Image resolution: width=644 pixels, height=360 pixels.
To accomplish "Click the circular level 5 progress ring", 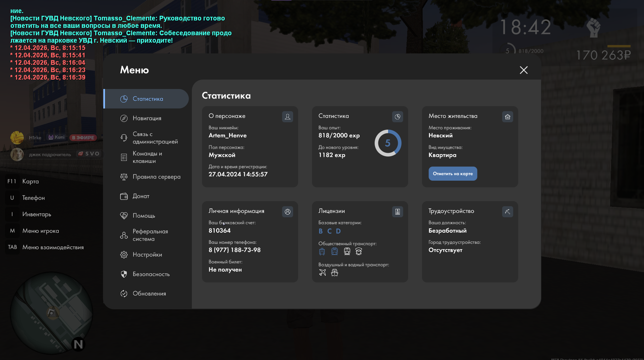I will (388, 143).
